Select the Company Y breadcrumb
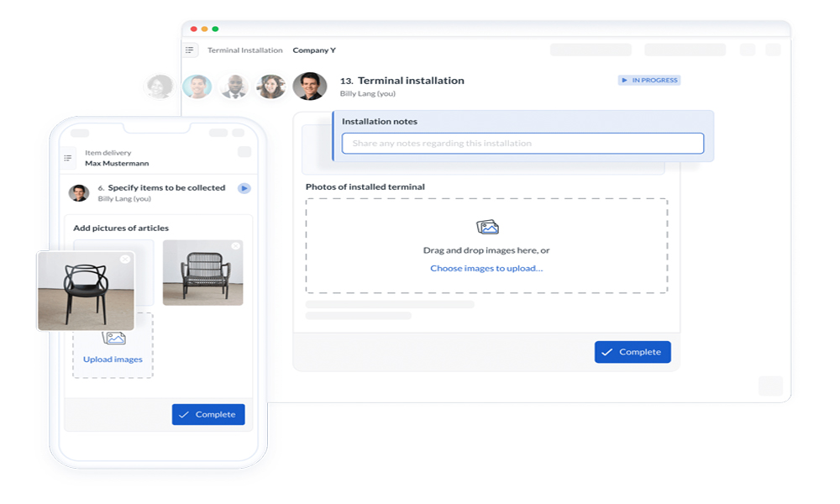 pyautogui.click(x=314, y=50)
